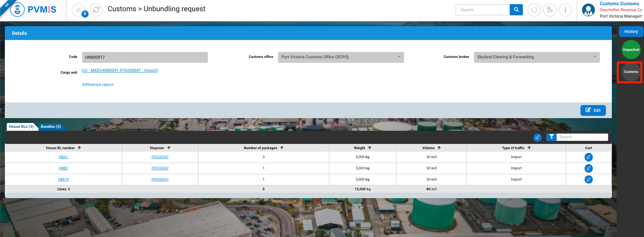The width and height of the screenshot is (644, 237).
Task: Open the document cart icon with badge 0
Action: (78, 10)
